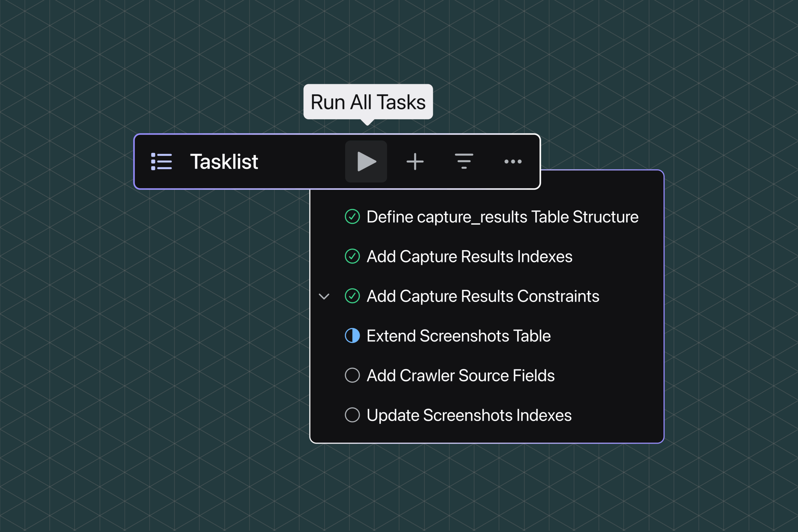This screenshot has width=798, height=532.
Task: Click the in-progress Extend Screenshots Table status icon
Action: pos(352,336)
